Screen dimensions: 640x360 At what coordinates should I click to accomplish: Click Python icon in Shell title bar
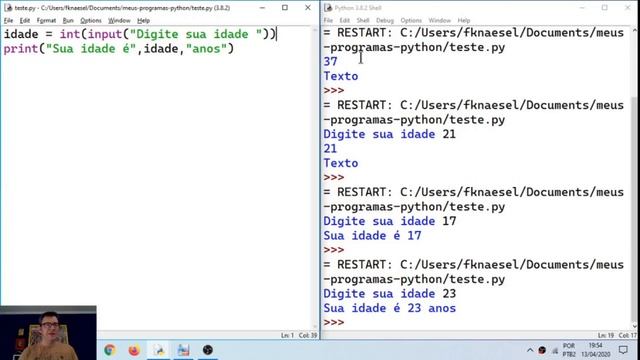pyautogui.click(x=328, y=8)
